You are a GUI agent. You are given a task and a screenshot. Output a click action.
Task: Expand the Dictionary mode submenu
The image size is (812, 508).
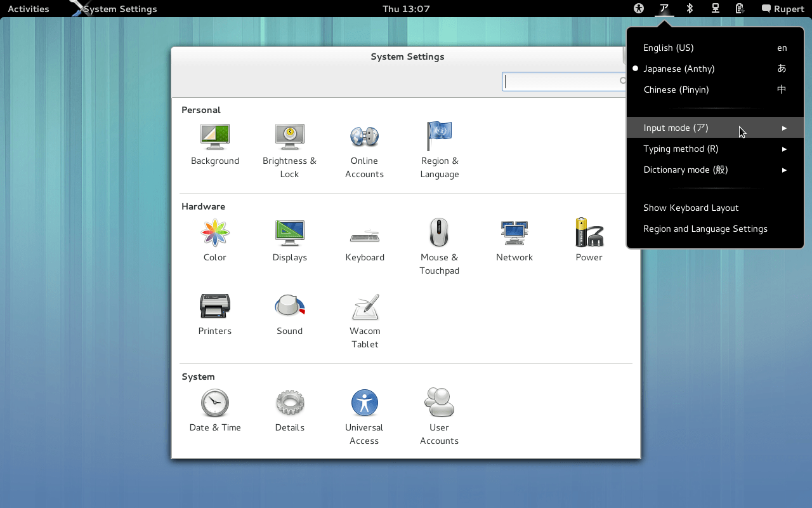tap(715, 170)
